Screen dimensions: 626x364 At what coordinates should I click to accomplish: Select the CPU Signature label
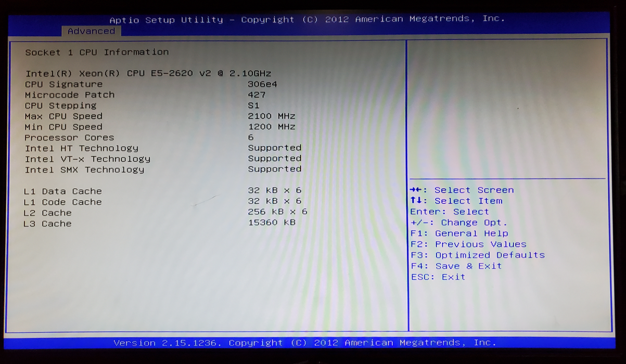[x=63, y=84]
